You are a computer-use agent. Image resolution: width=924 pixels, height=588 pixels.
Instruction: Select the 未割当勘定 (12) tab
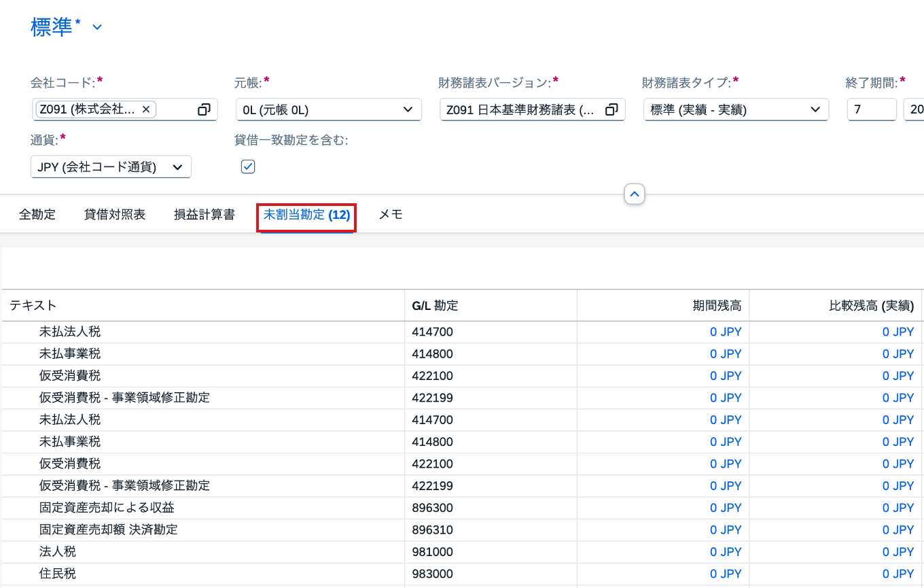(x=307, y=215)
